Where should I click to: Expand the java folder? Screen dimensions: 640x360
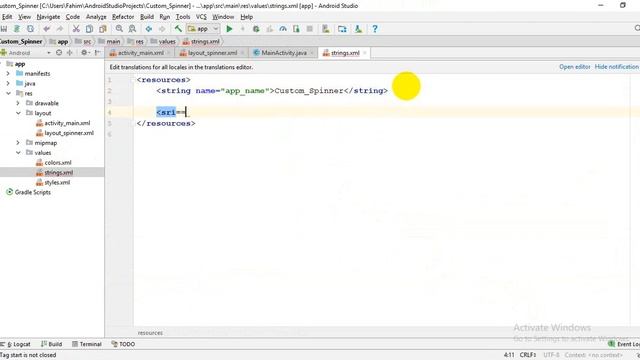coord(8,83)
